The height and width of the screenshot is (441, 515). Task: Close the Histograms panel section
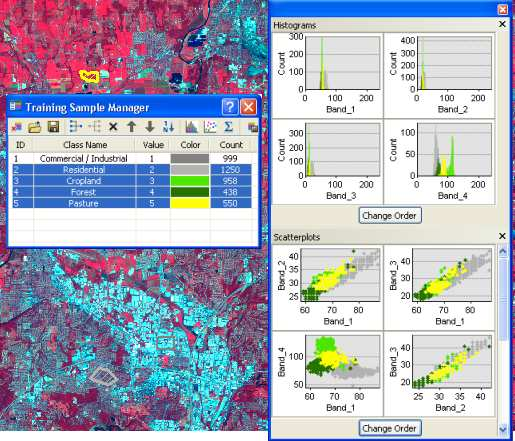click(x=502, y=24)
